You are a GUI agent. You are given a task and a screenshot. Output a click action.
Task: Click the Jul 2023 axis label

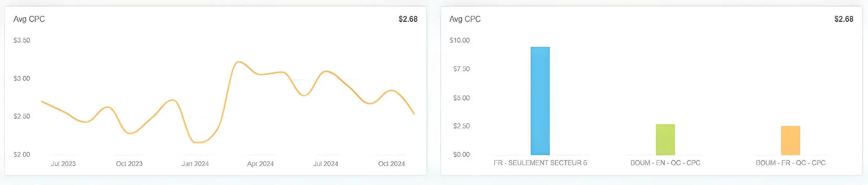[63, 164]
